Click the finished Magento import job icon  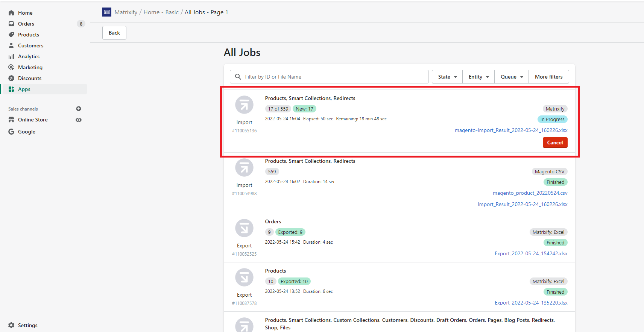[244, 168]
